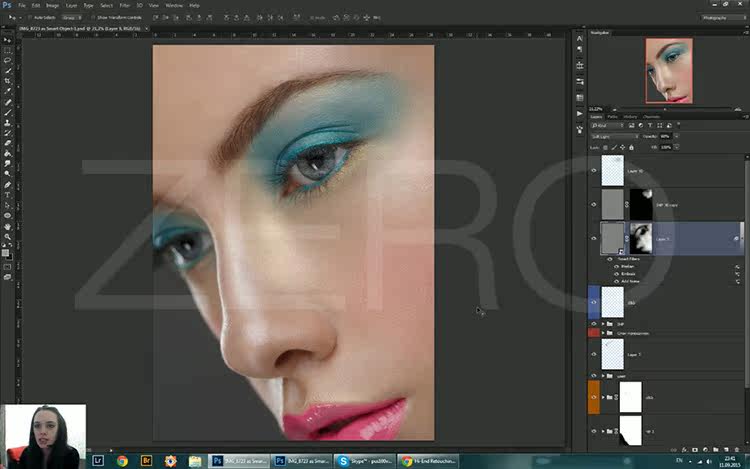Switch to the Channels tab

[651, 117]
